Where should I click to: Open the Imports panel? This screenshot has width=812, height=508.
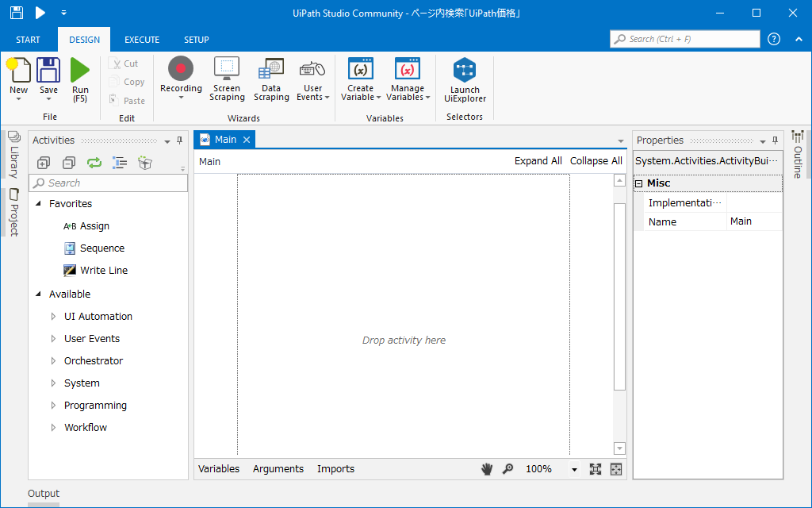coord(335,468)
